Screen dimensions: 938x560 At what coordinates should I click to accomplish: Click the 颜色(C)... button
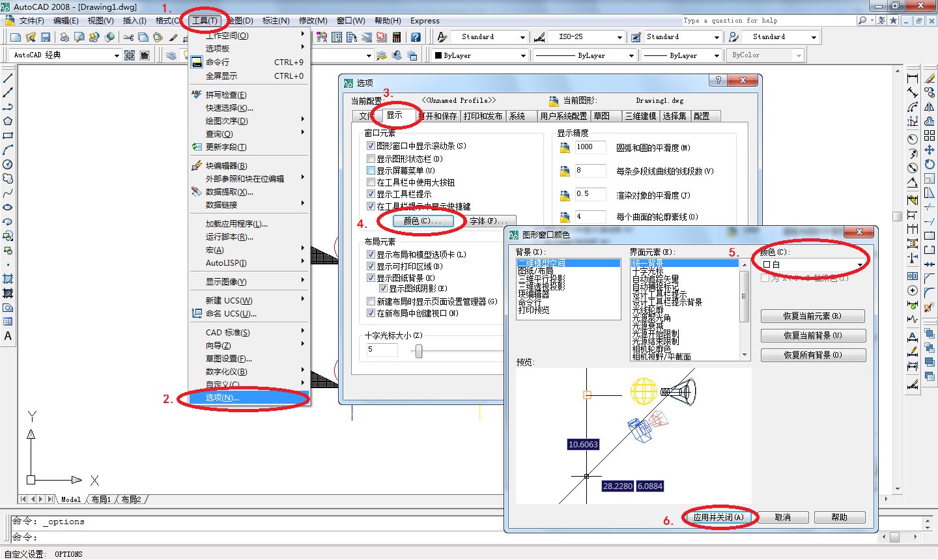point(422,221)
